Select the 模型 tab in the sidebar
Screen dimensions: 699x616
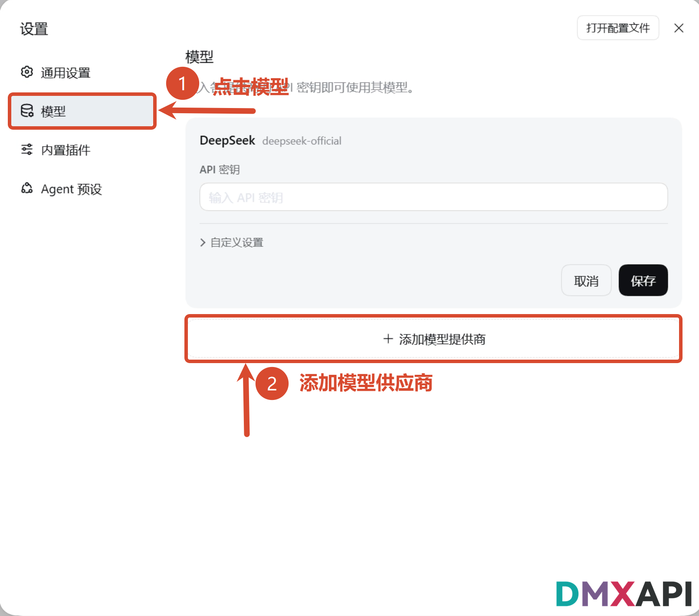coord(82,111)
